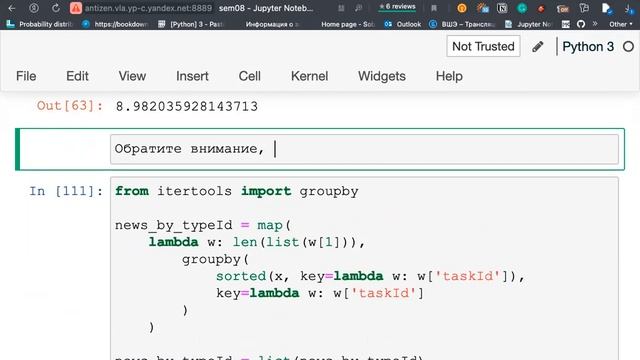The image size is (640, 360).
Task: Click the kernel idle circle indicator
Action: [x=629, y=47]
